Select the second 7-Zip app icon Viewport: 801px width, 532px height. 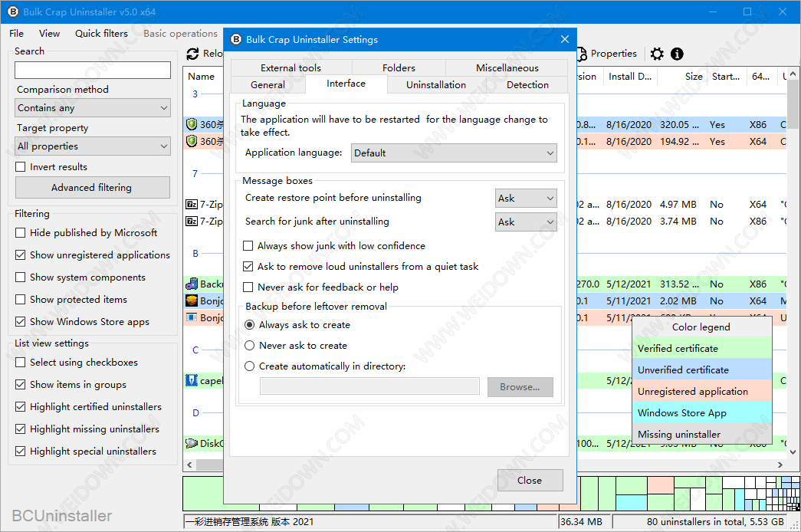[192, 222]
